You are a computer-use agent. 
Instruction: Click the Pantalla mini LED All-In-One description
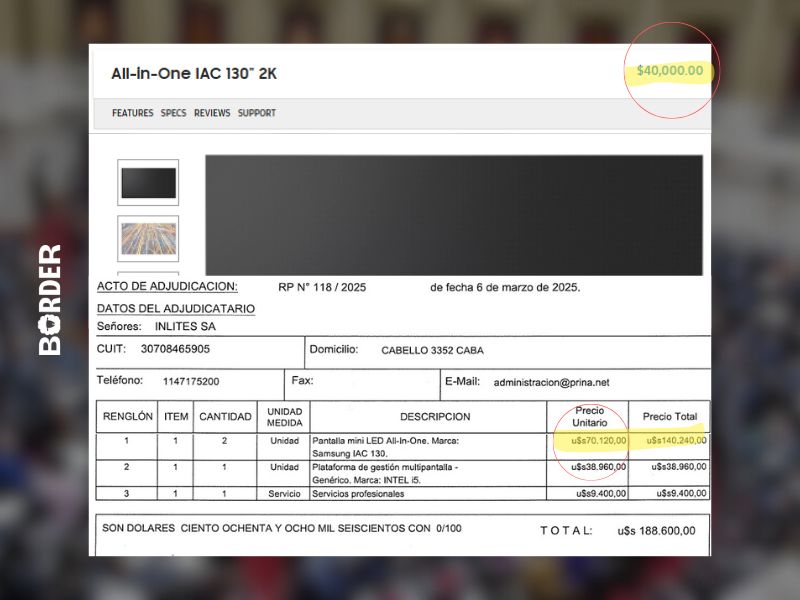pos(386,447)
